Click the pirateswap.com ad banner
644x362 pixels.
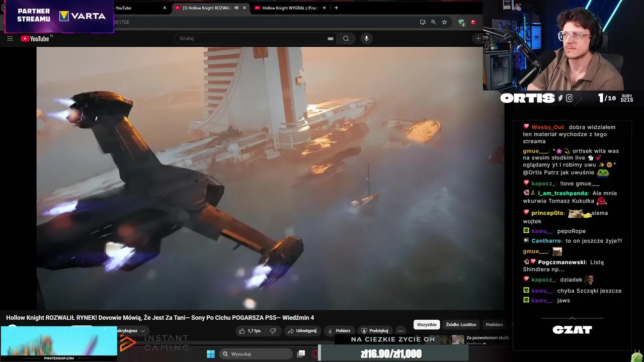point(59,343)
